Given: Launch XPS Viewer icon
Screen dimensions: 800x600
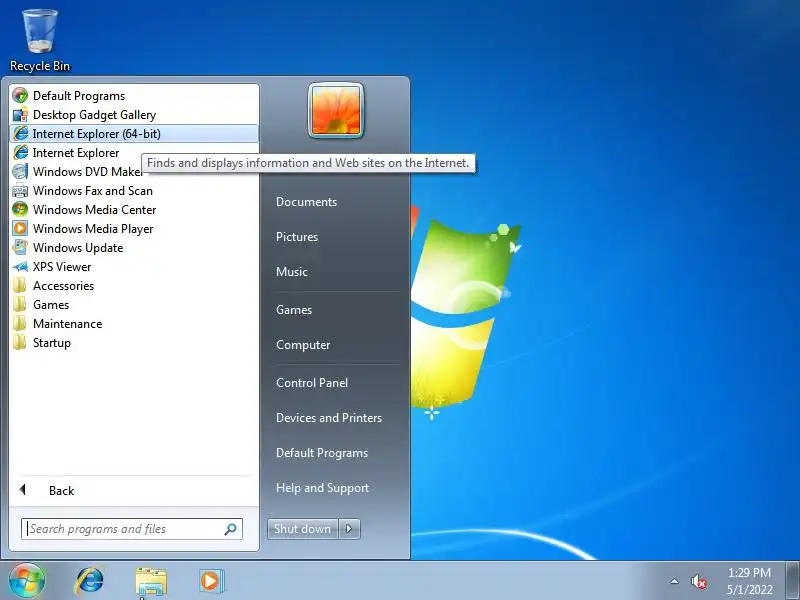Looking at the screenshot, I should coord(20,266).
